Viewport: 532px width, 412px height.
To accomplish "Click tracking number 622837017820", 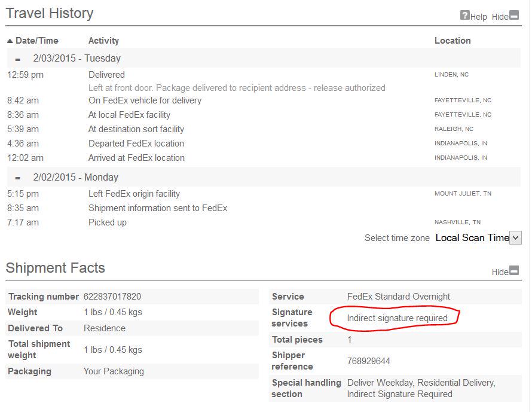I will 112,297.
